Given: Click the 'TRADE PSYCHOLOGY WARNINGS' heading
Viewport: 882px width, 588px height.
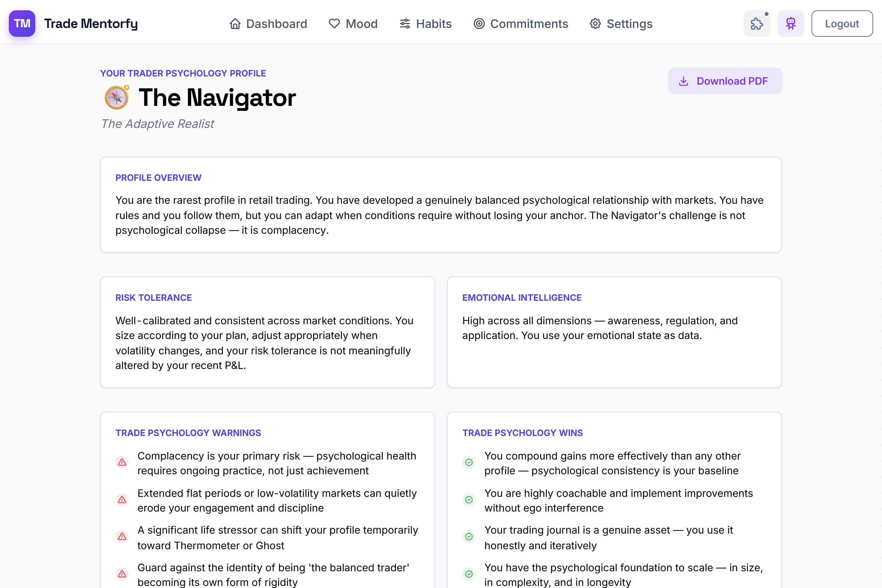Looking at the screenshot, I should pos(188,433).
